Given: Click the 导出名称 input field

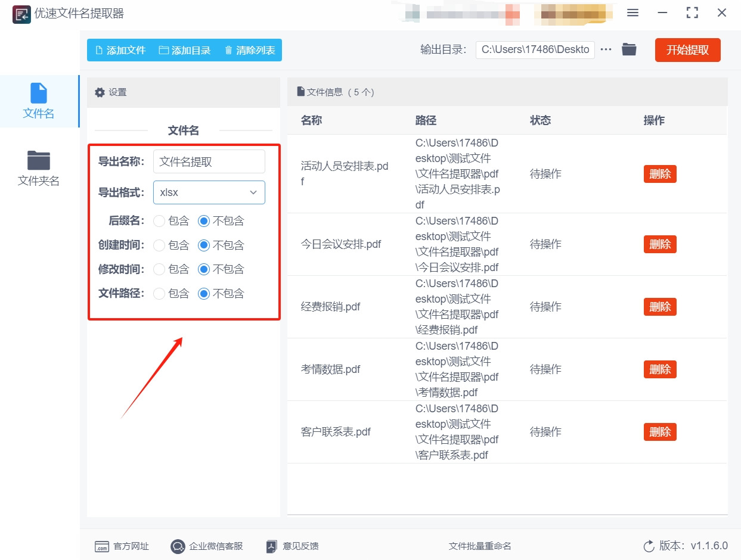Looking at the screenshot, I should click(x=209, y=161).
